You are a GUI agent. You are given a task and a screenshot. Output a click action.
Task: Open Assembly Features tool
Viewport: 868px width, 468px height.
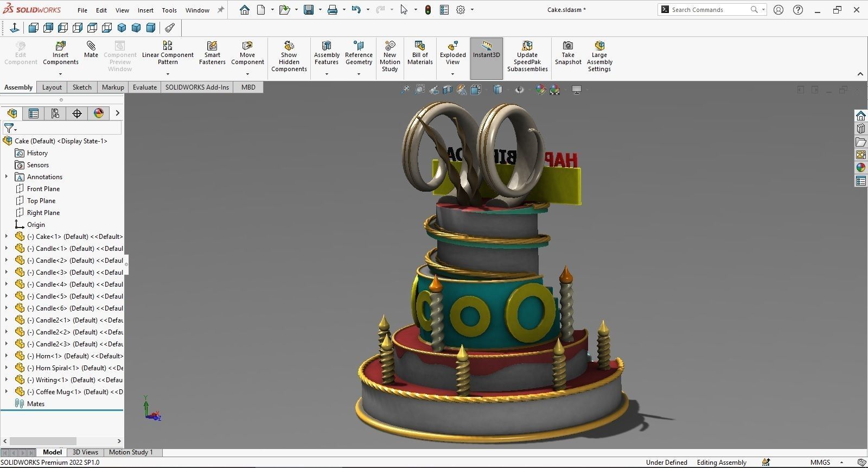327,53
